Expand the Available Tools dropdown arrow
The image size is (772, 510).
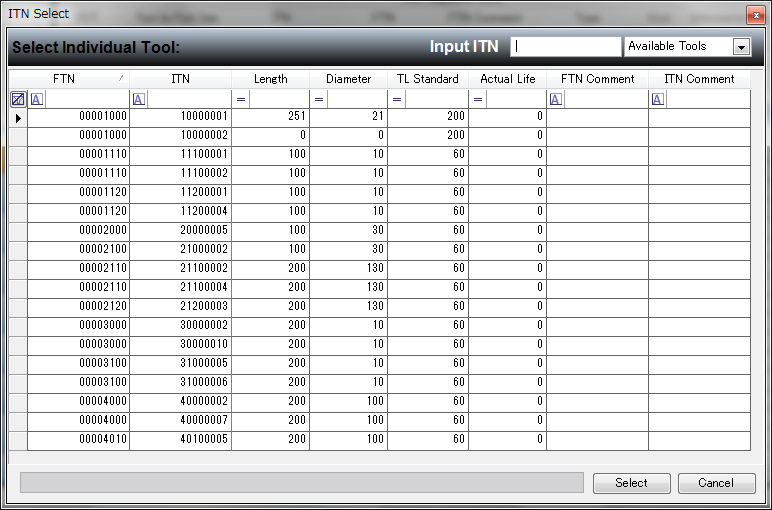pyautogui.click(x=741, y=47)
